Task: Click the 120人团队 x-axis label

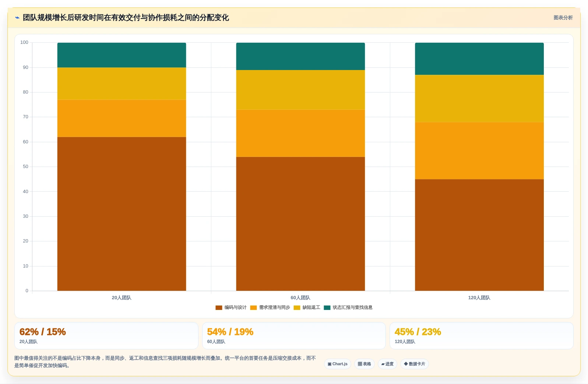Action: point(479,298)
